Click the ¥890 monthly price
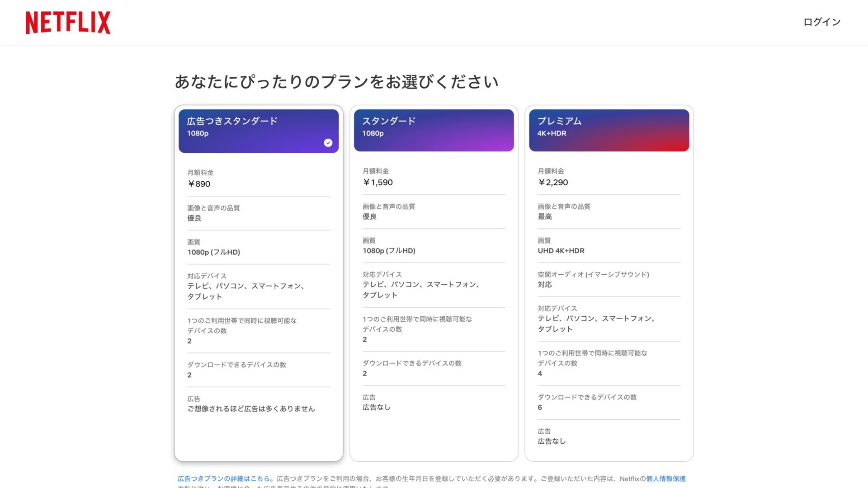Viewport: 868px width, 488px height. pyautogui.click(x=199, y=184)
